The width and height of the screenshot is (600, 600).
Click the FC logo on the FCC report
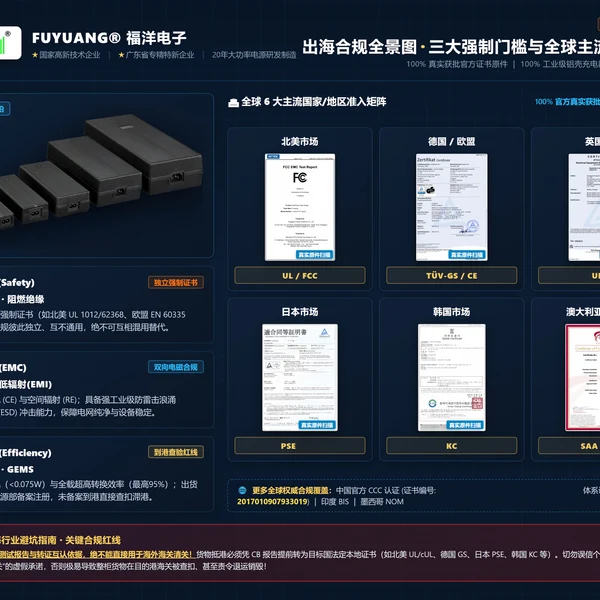[300, 177]
